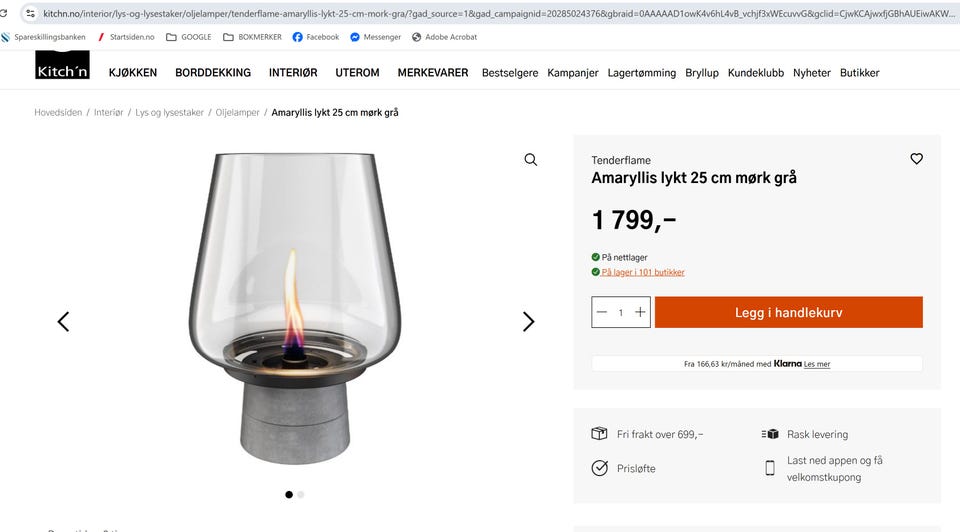
Task: Open INTERIØR menu
Action: point(293,73)
